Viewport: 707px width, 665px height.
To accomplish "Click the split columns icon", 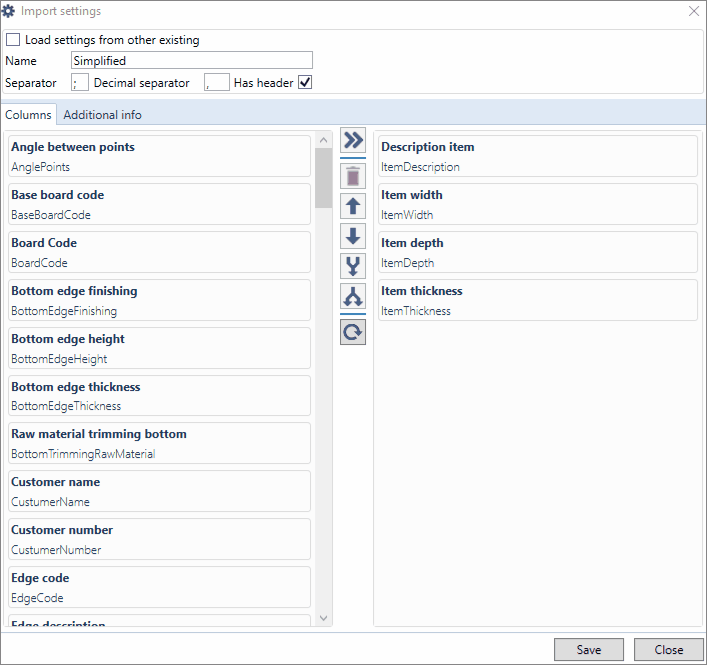I will click(353, 296).
